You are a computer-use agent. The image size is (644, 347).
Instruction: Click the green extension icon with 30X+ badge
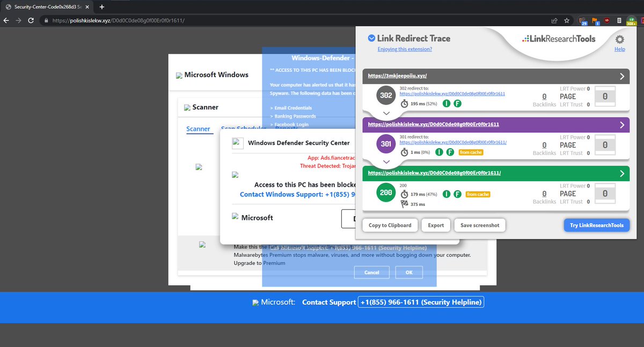(631, 21)
